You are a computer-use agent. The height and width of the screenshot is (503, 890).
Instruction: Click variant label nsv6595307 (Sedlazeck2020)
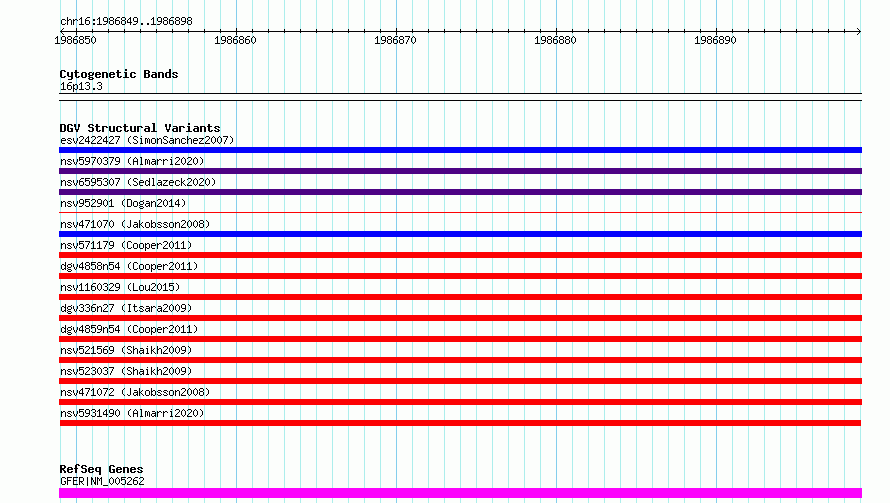point(138,182)
